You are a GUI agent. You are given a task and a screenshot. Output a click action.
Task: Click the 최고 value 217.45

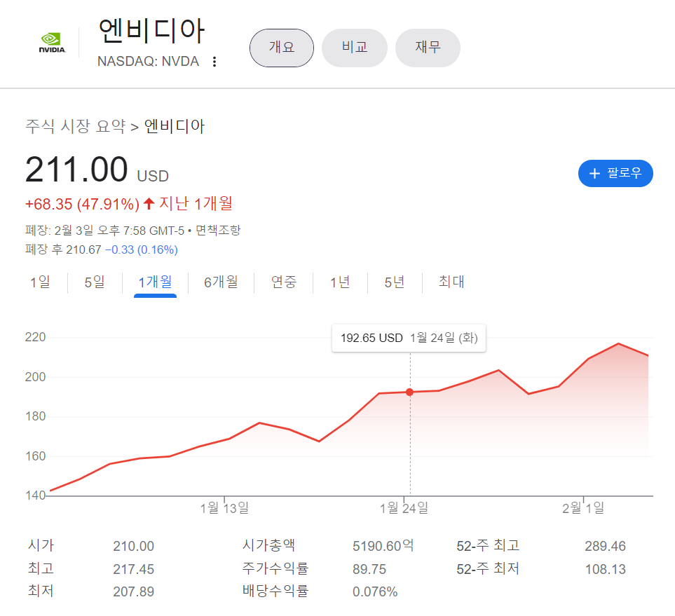(x=133, y=570)
